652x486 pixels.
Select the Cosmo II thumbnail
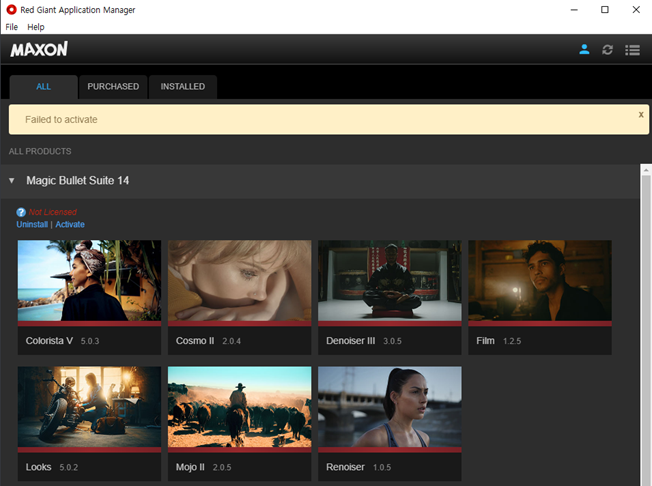click(x=240, y=281)
